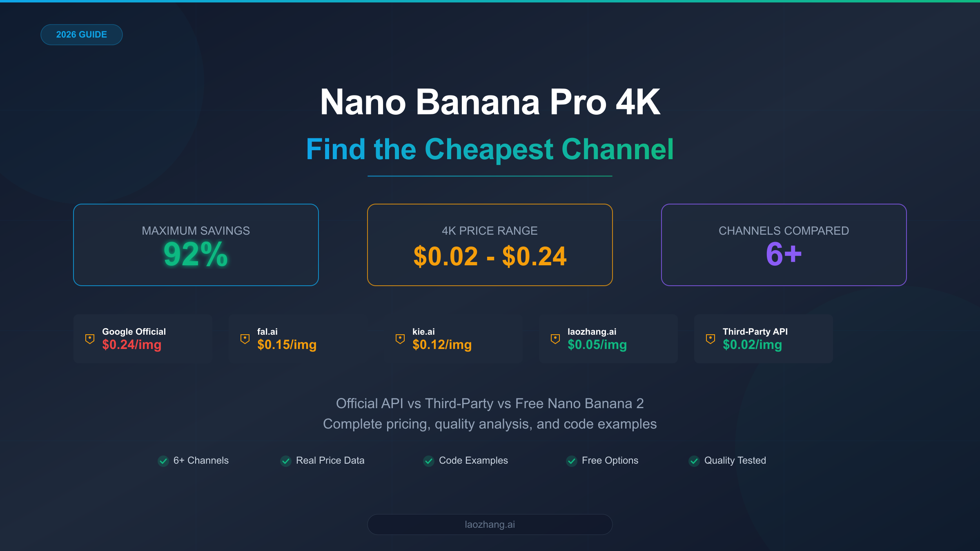Click the Nano Banana Pro 4K title
Image resolution: width=980 pixels, height=551 pixels.
coord(490,102)
